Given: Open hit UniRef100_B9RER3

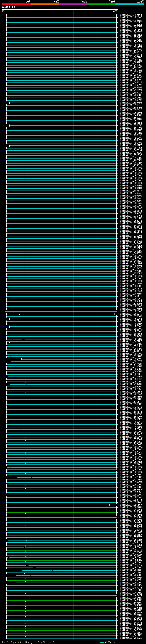Looking at the screenshot, I should tap(131, 22).
